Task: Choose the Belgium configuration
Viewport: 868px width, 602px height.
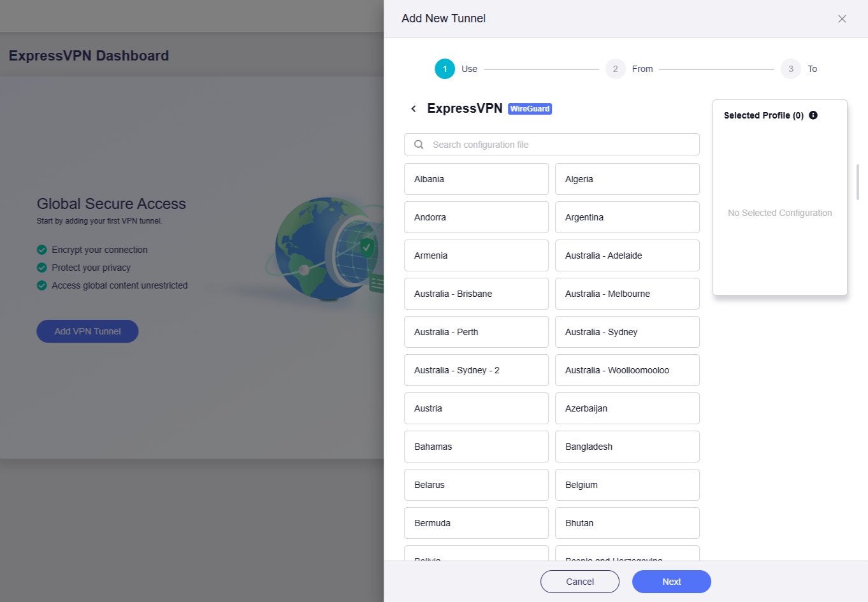Action: (627, 485)
